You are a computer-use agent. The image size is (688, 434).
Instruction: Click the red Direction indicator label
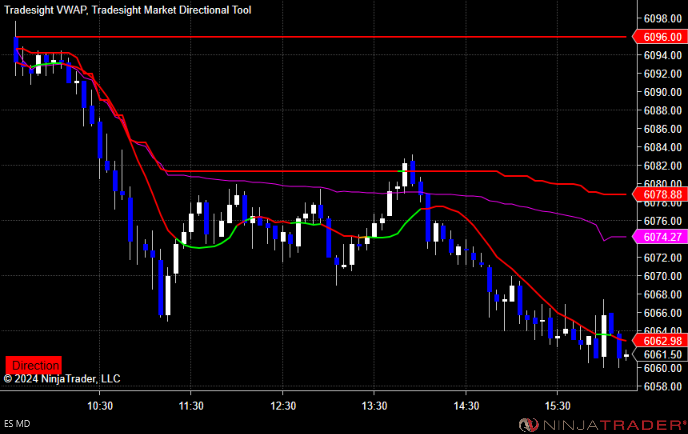click(x=33, y=365)
